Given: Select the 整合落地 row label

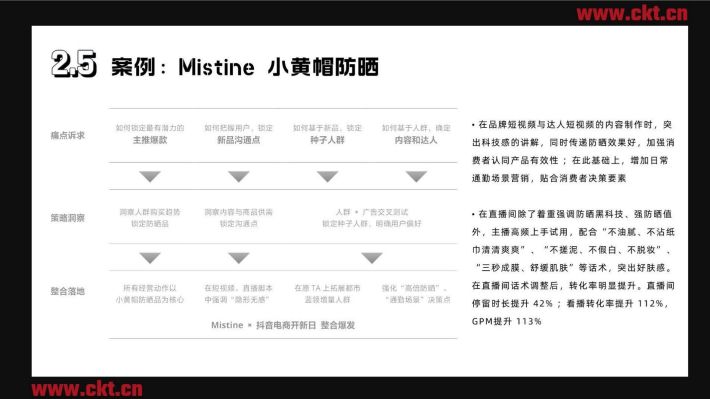Looking at the screenshot, I should tap(67, 291).
